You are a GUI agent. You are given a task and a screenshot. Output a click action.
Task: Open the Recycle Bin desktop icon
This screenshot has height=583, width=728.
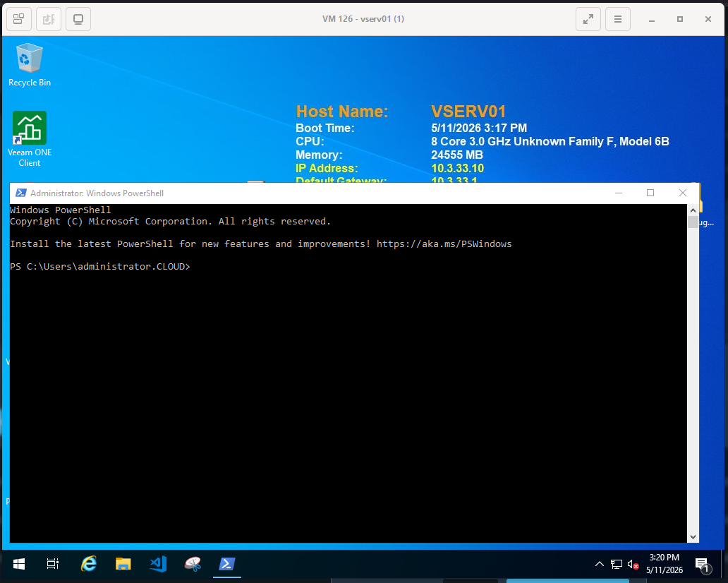tap(29, 64)
